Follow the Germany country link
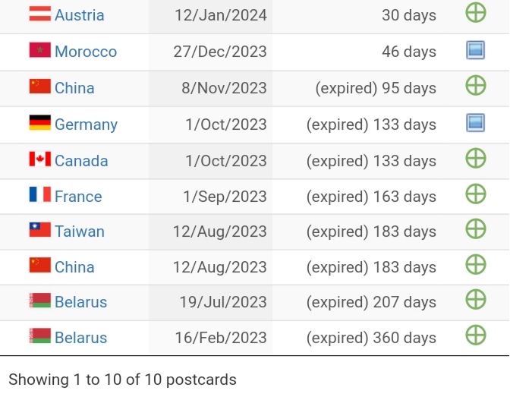The height and width of the screenshot is (400, 532). click(86, 124)
